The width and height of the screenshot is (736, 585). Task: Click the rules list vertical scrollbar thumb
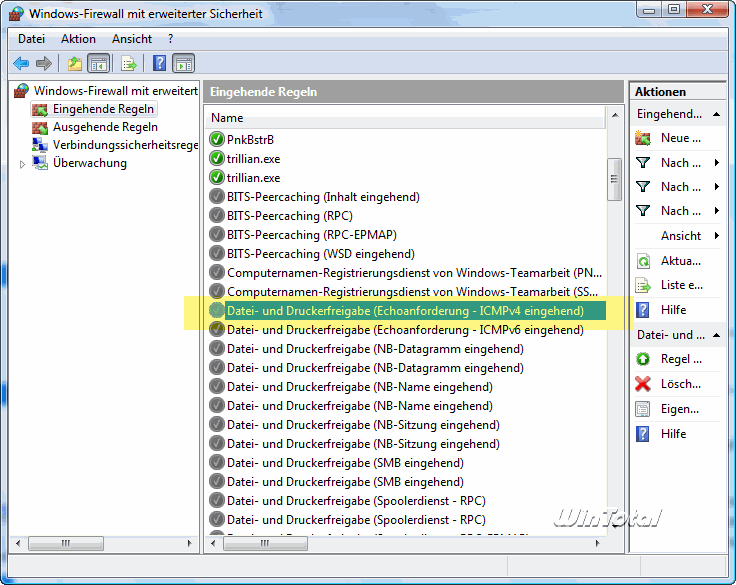click(614, 179)
